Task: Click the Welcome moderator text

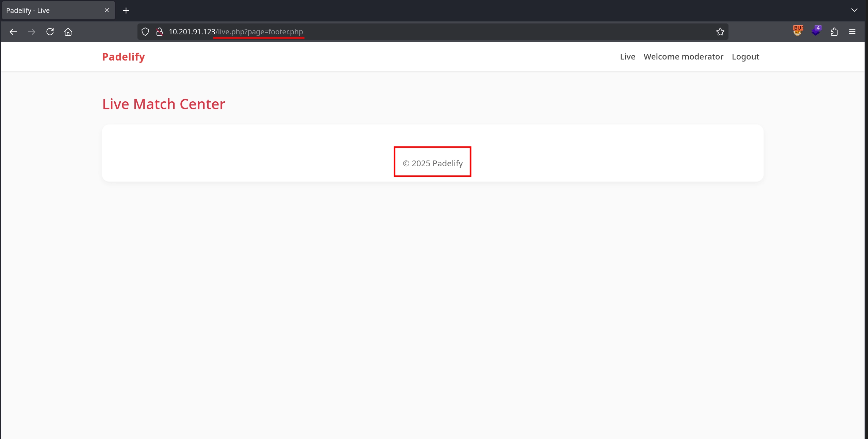Action: click(x=683, y=57)
